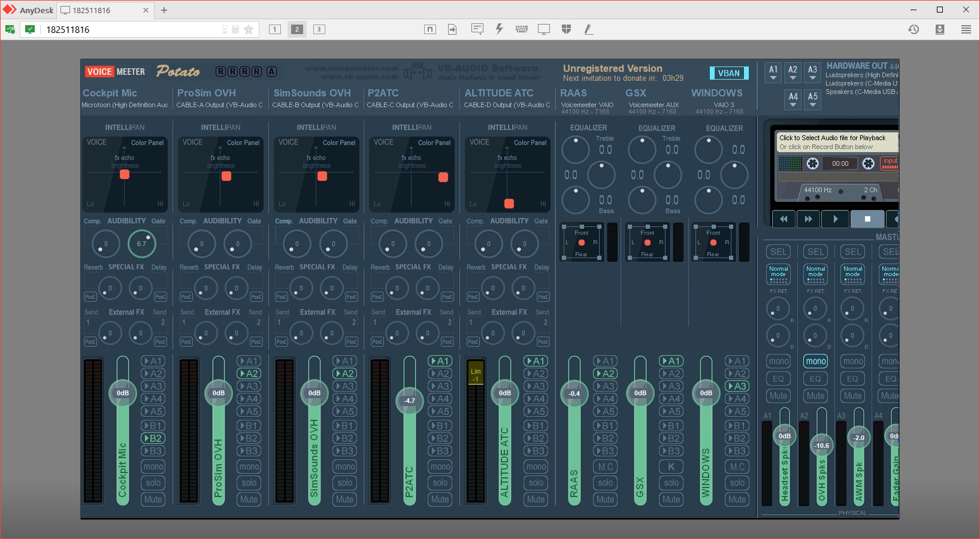Click the fast-forward button on cassette recorder
This screenshot has width=980, height=539.
tap(809, 219)
